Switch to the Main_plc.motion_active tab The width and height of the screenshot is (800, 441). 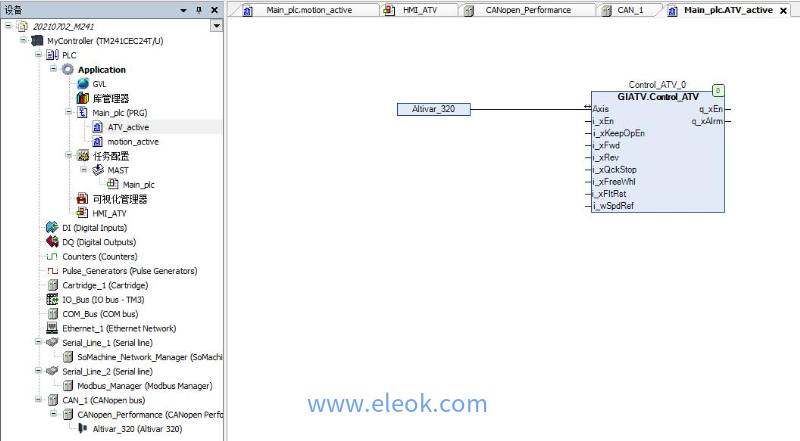tap(304, 10)
